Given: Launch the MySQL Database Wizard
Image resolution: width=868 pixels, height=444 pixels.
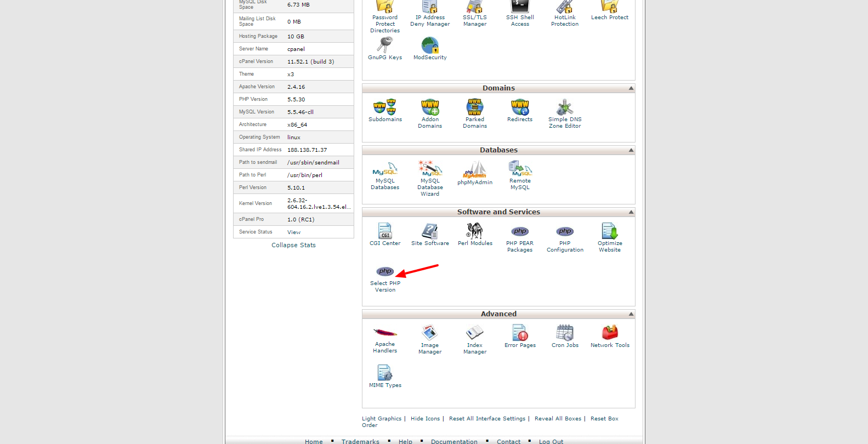Looking at the screenshot, I should [430, 169].
